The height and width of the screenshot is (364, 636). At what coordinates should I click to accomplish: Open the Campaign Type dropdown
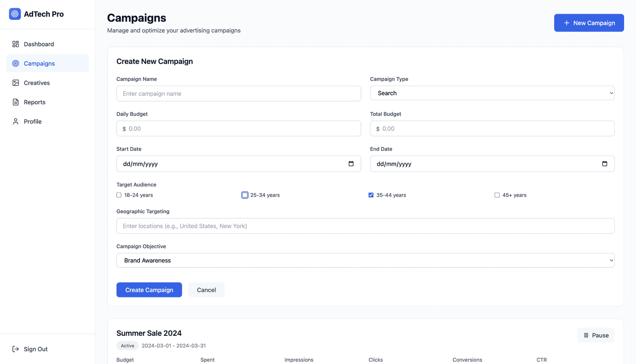pyautogui.click(x=492, y=93)
